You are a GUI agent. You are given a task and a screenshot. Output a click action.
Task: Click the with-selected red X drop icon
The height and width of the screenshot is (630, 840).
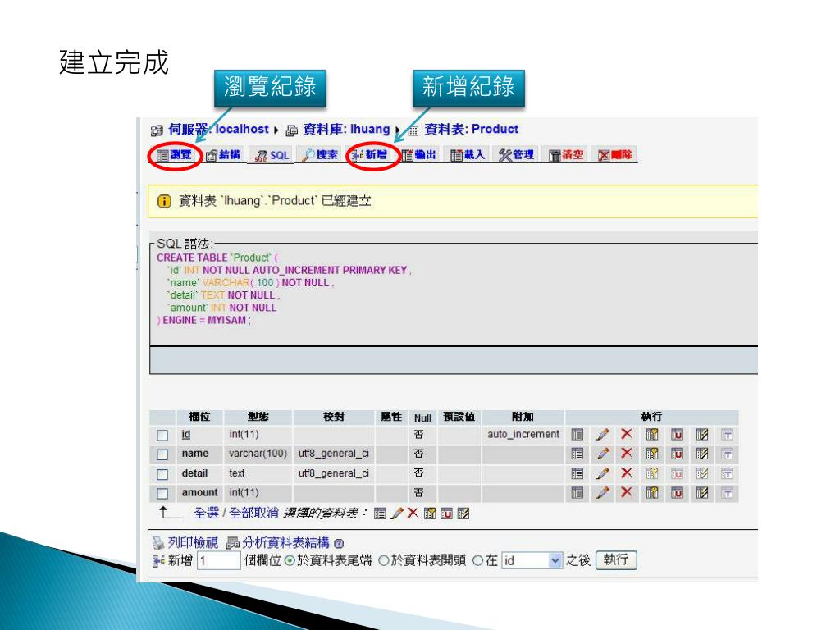click(413, 514)
